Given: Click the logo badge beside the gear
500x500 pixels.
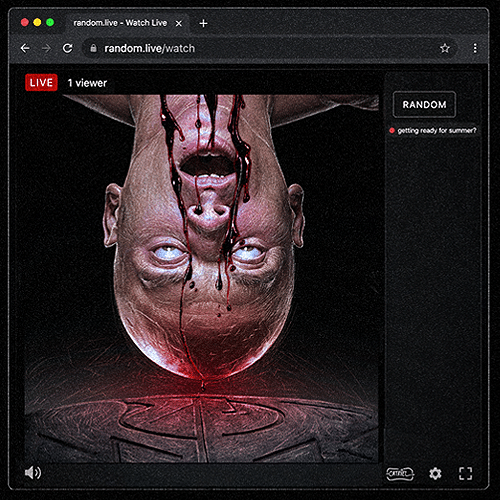Looking at the screenshot, I should point(400,473).
